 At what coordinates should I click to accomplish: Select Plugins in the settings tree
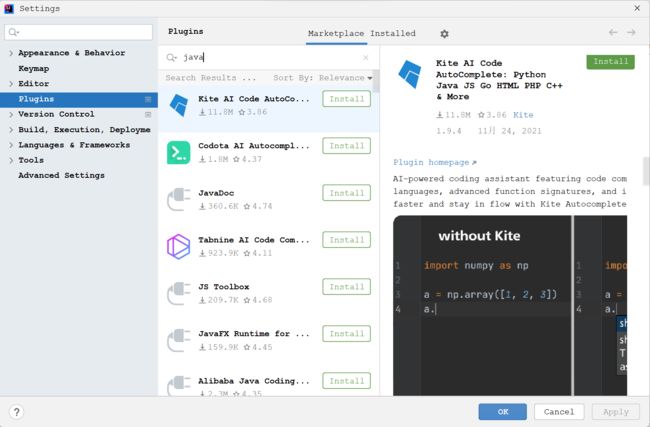pyautogui.click(x=79, y=99)
